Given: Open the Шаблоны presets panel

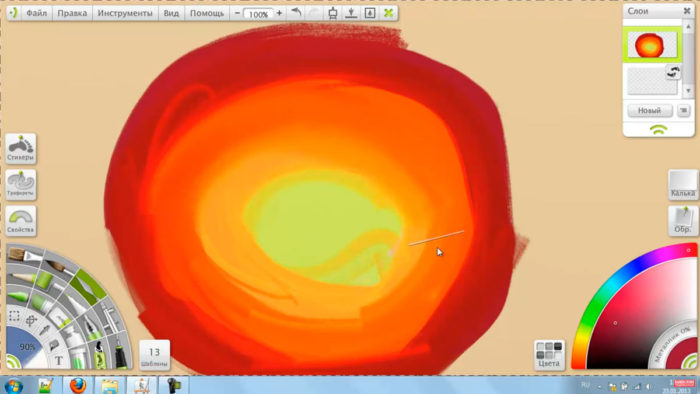Looking at the screenshot, I should coord(154,356).
